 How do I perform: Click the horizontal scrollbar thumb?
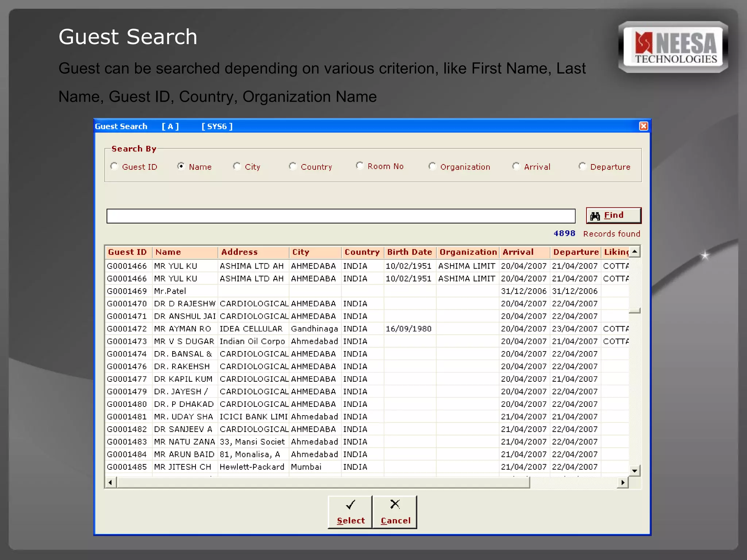point(323,482)
